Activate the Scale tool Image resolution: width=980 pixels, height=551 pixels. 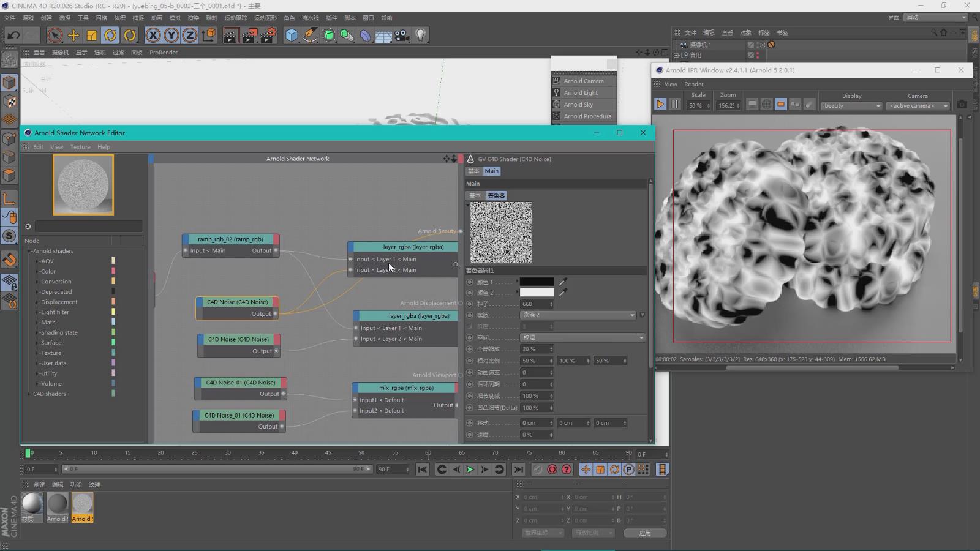(92, 36)
